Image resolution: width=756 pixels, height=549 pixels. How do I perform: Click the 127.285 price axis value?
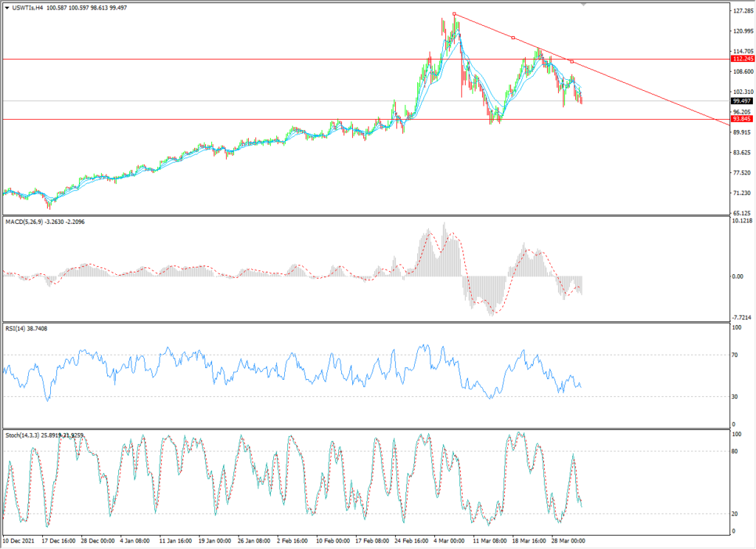coord(743,10)
